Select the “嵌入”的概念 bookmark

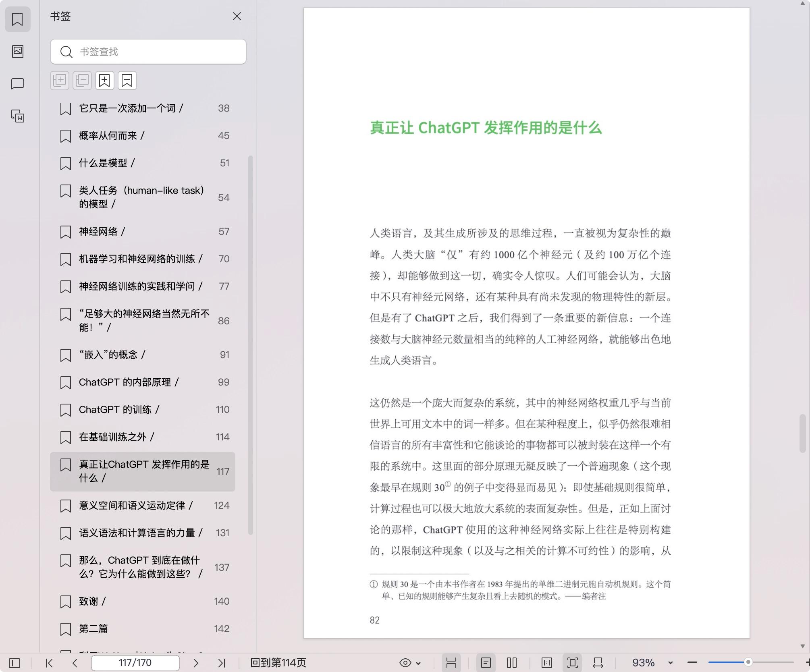click(143, 355)
